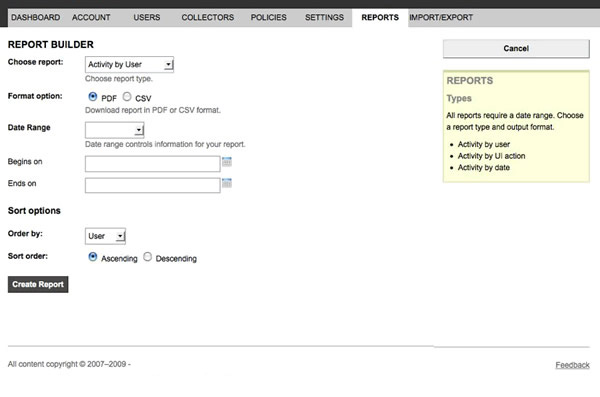Focus the Begins on date field
The image size is (600, 397).
pos(153,164)
